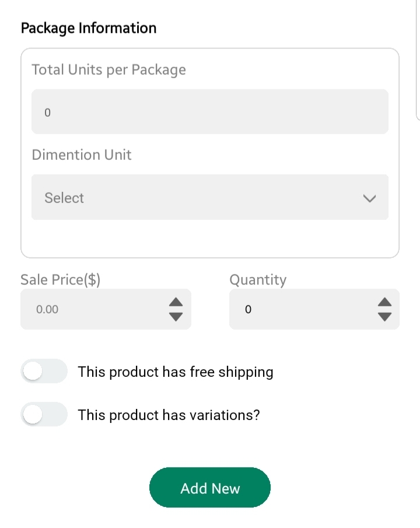This screenshot has height=528, width=420.
Task: Enable the free shipping toggle switch
Action: 44,372
